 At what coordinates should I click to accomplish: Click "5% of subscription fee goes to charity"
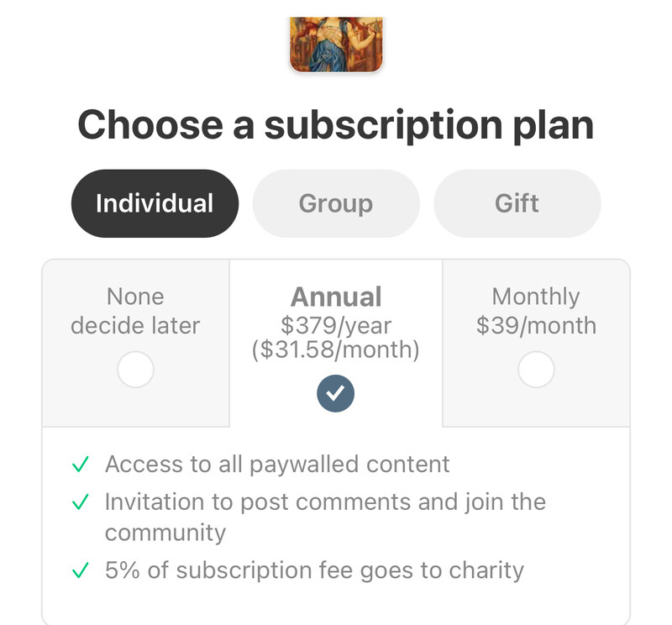[314, 570]
